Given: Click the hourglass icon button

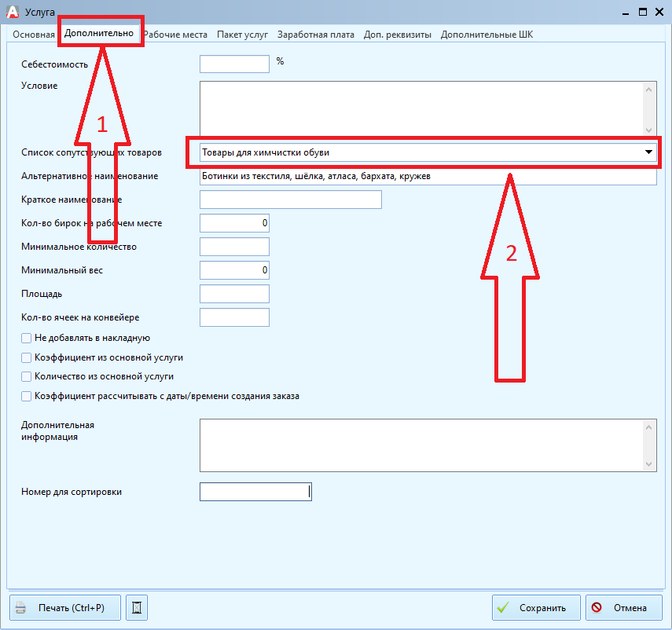Looking at the screenshot, I should pos(137,608).
